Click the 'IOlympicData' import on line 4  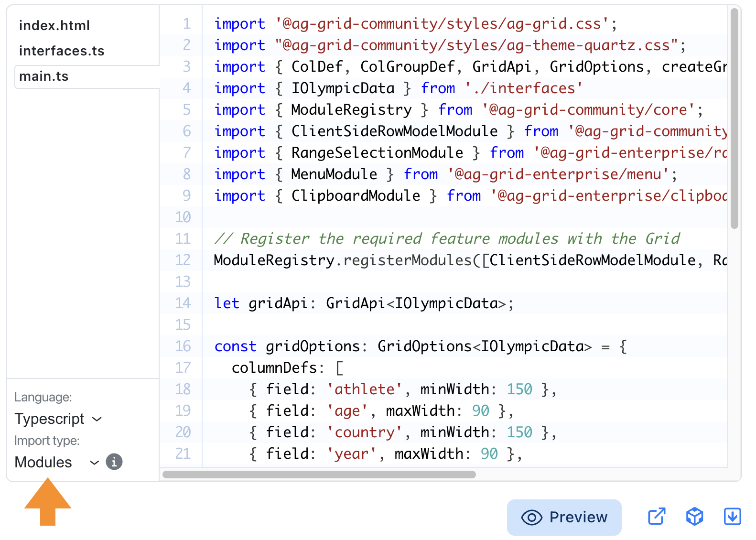click(343, 88)
